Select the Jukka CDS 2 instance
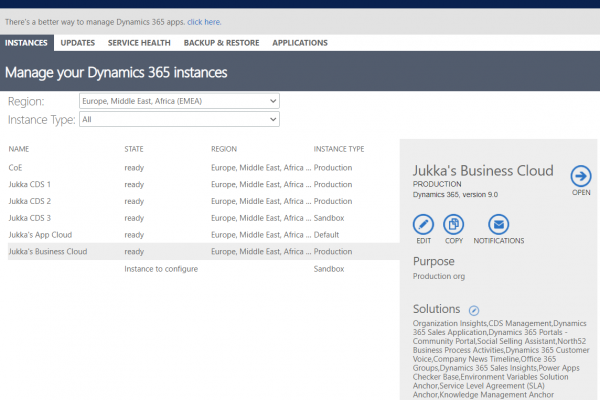Viewport: 600px width, 400px height. [204, 201]
